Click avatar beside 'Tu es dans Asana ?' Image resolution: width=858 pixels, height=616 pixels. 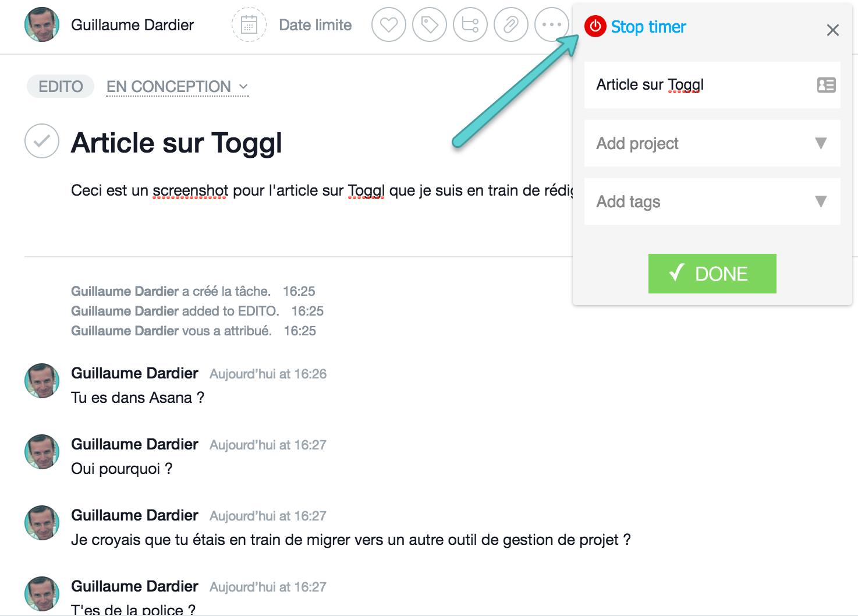tap(42, 381)
